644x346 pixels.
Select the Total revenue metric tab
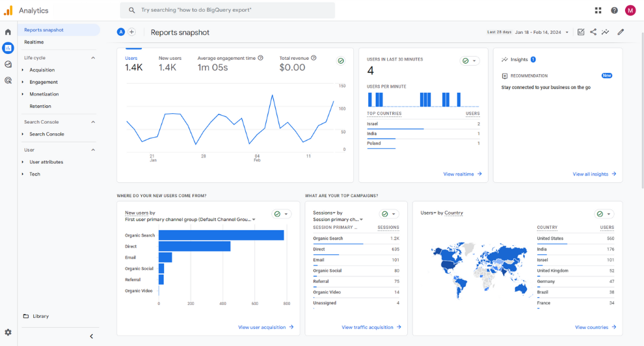(x=298, y=63)
